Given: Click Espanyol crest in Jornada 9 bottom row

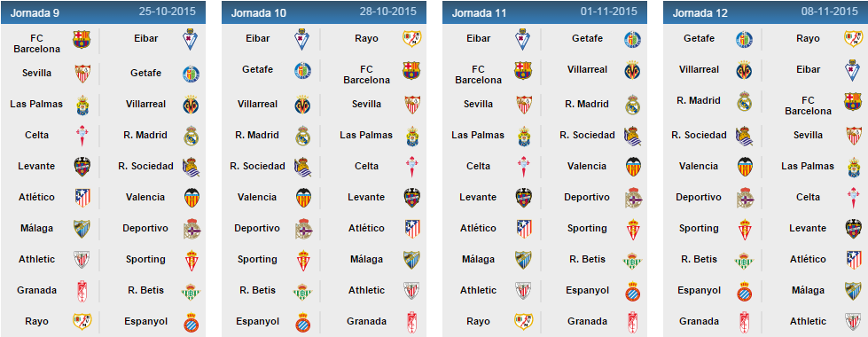Looking at the screenshot, I should (x=191, y=322).
